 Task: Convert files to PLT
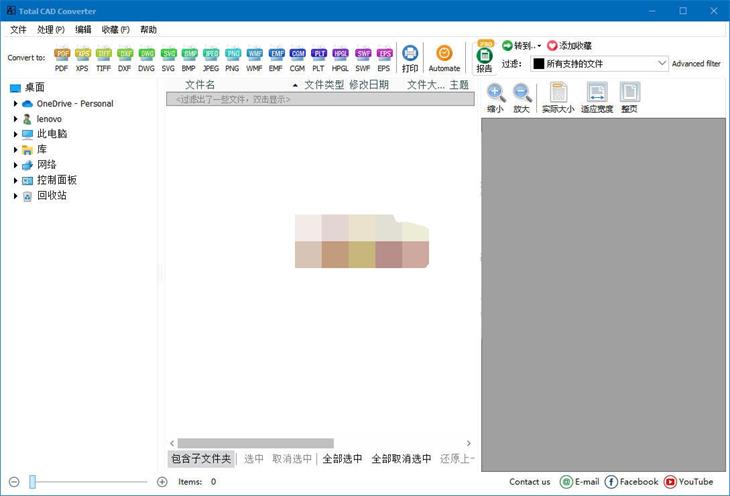pos(318,60)
